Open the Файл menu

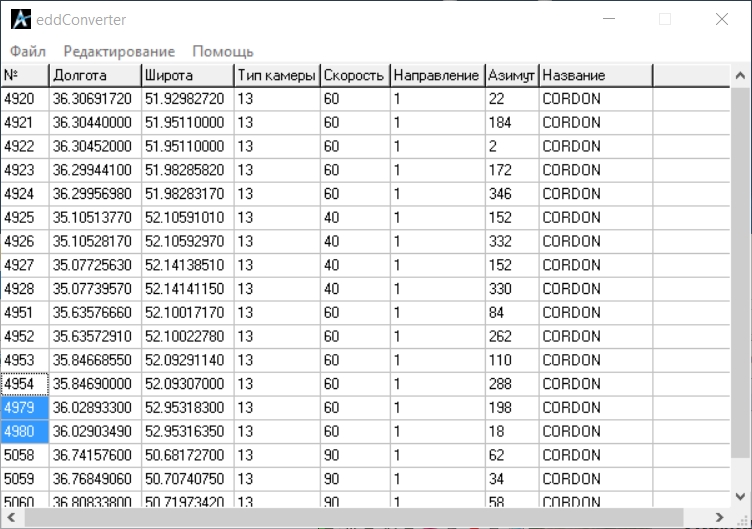(28, 51)
